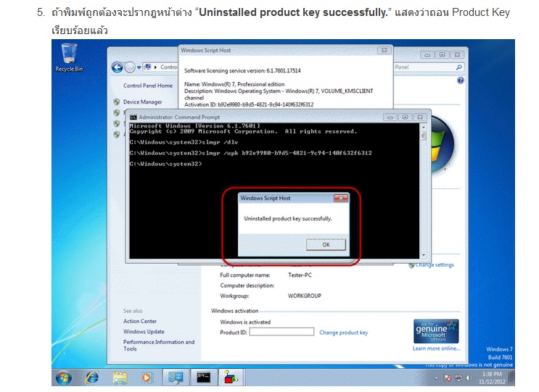Click Change product key link

pos(343,333)
